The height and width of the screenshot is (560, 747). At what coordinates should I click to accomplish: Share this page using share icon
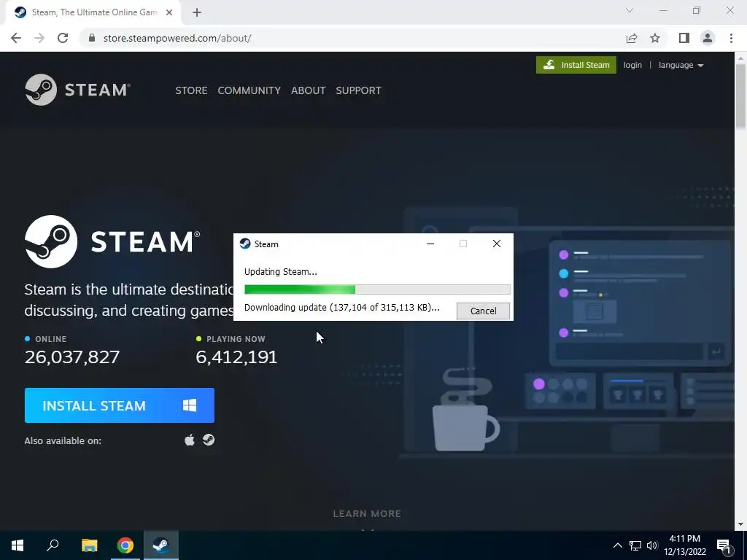click(632, 38)
